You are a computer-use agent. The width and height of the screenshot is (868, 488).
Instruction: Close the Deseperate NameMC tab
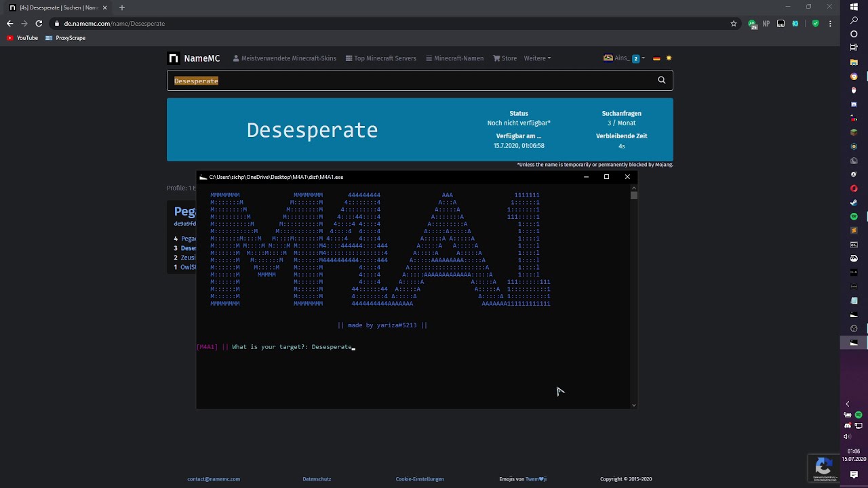click(105, 7)
